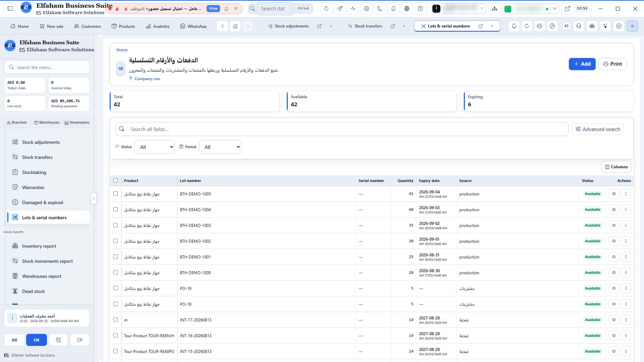The height and width of the screenshot is (362, 644).
Task: Click the logout icon beside theme toggle
Action: click(x=80, y=340)
